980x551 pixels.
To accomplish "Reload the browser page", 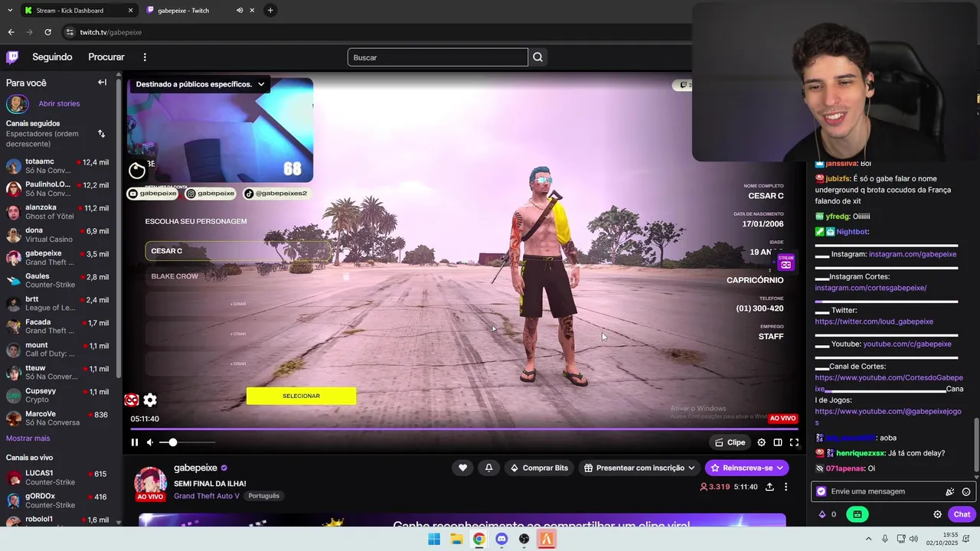I will tap(47, 32).
